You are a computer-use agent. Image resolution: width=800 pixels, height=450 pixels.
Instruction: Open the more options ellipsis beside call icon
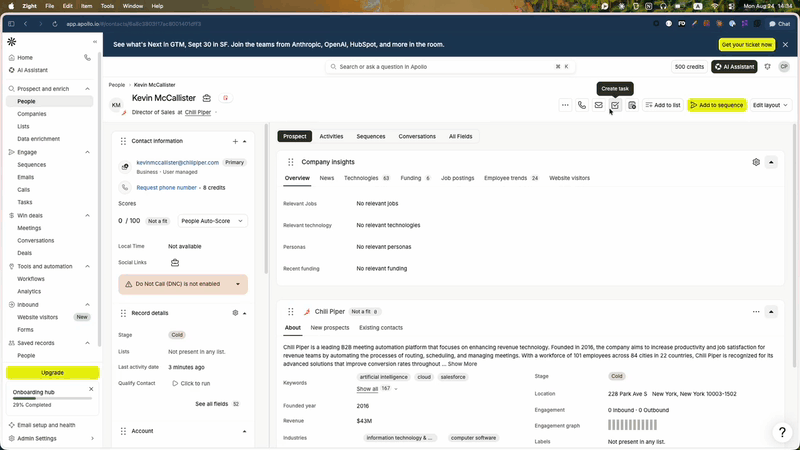565,105
